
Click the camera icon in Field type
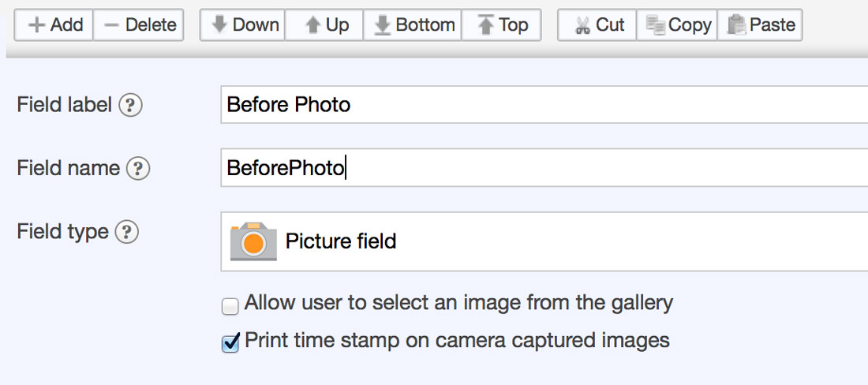pyautogui.click(x=253, y=241)
